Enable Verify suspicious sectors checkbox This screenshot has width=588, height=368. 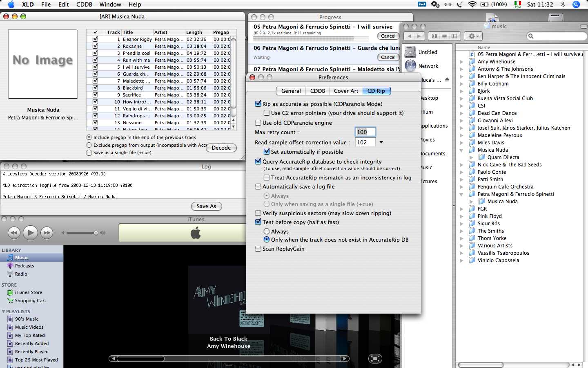pyautogui.click(x=258, y=213)
